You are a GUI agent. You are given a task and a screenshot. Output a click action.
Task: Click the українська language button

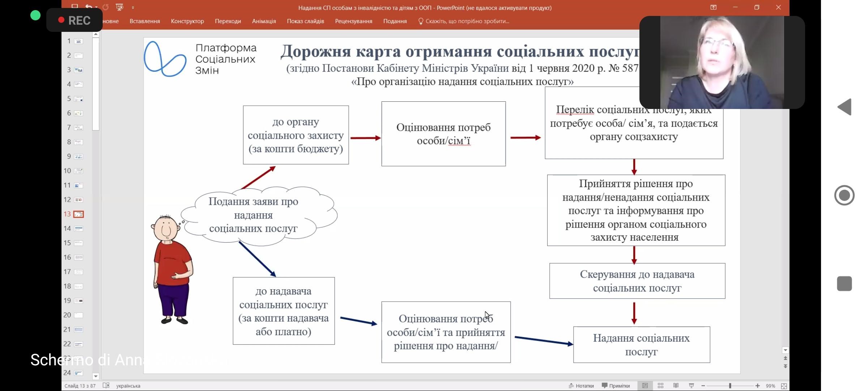[x=128, y=386]
